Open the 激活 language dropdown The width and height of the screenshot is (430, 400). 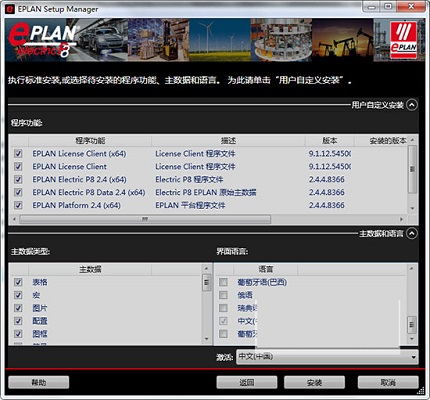[x=327, y=357]
